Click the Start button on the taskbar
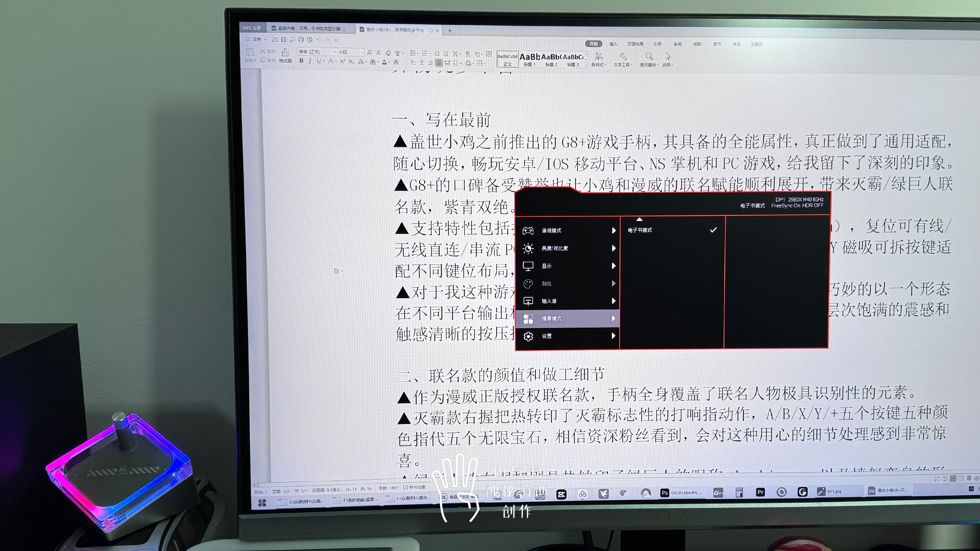 pos(262,503)
